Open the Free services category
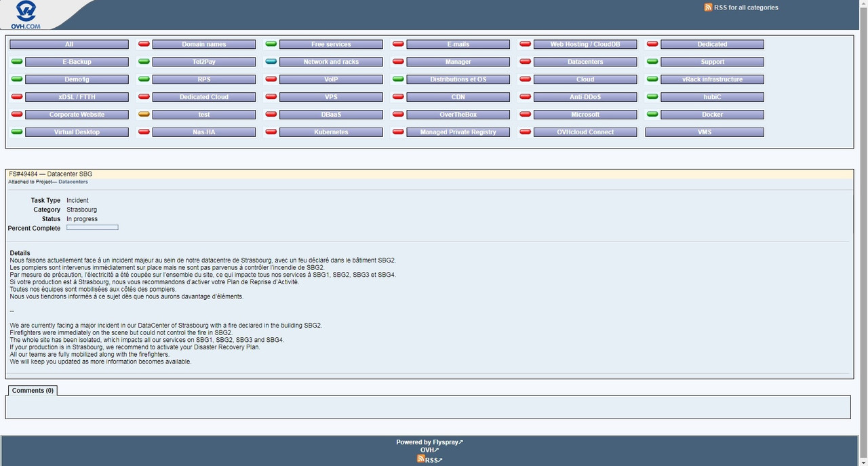Image resolution: width=868 pixels, height=466 pixels. [331, 44]
